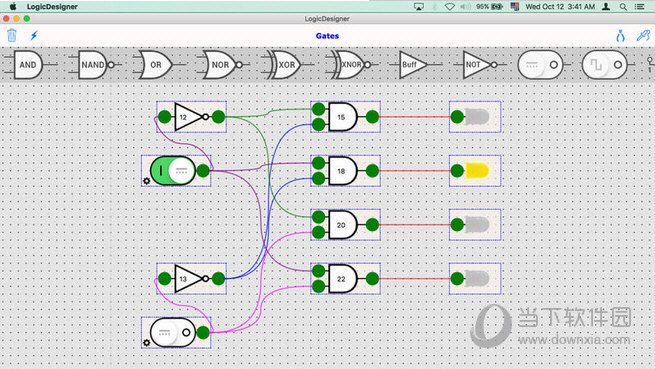655x369 pixels.
Task: Click input pin of NOT gate 12
Action: tap(165, 117)
